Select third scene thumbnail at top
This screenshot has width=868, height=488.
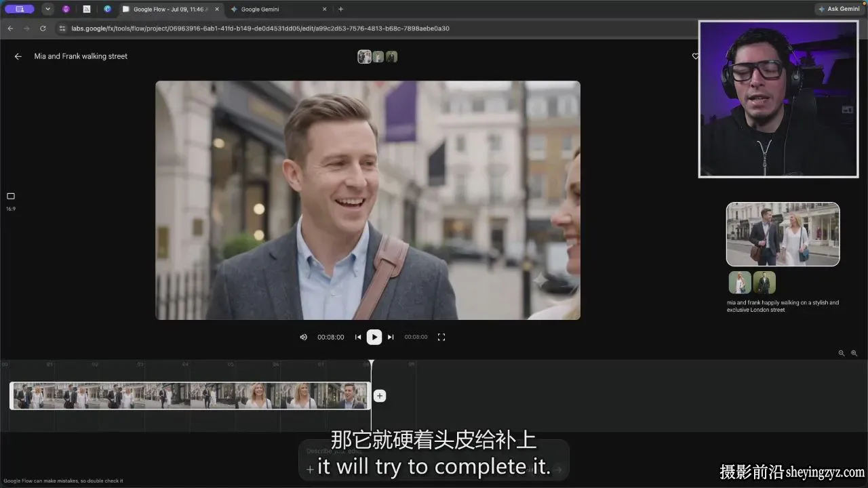[x=391, y=57]
